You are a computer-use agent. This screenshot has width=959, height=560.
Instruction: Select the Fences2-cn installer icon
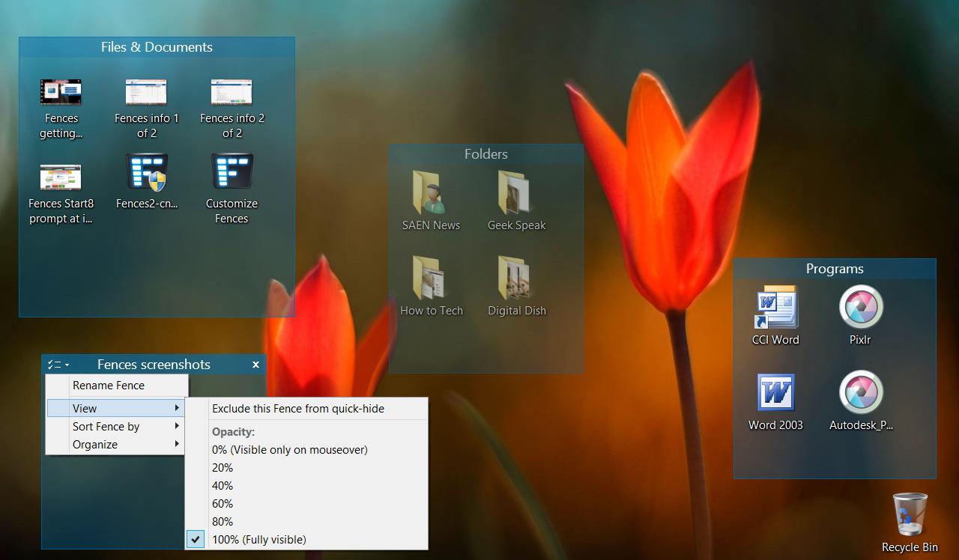coord(146,174)
